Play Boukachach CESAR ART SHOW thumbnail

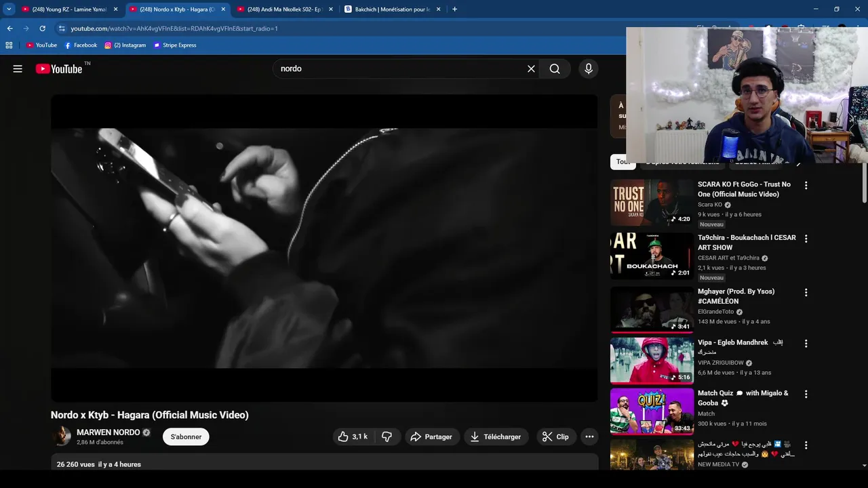tap(652, 256)
